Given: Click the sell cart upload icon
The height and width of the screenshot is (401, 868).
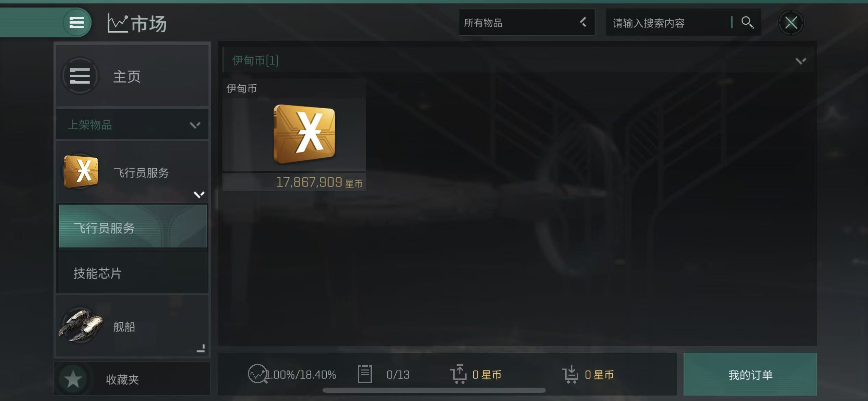Looking at the screenshot, I should click(x=458, y=374).
